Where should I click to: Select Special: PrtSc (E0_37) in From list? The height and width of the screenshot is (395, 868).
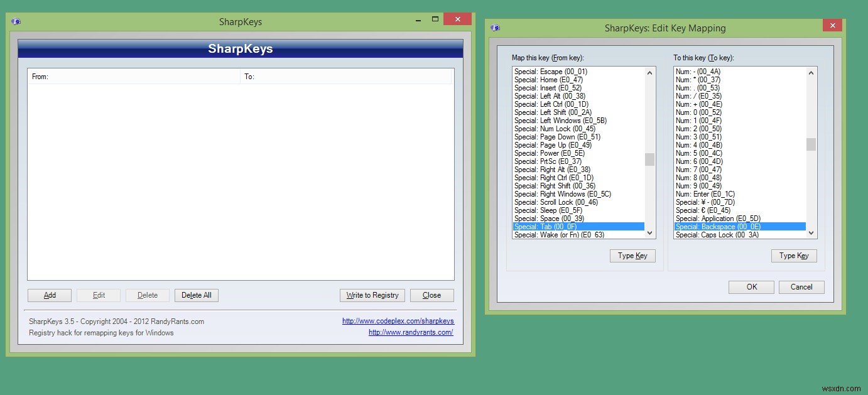578,161
